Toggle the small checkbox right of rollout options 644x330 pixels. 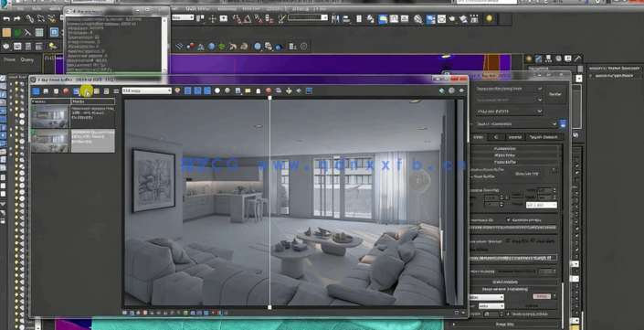(x=554, y=170)
